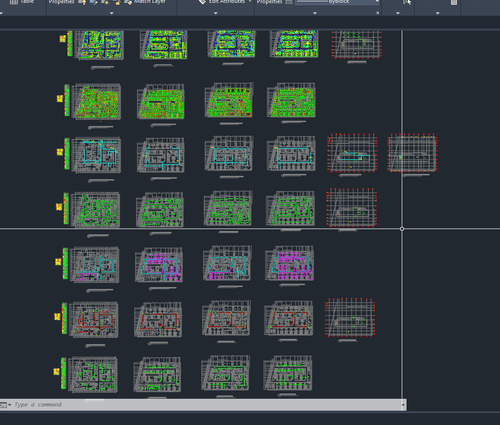Select the red-bordered sheet right of the vertical crosshair
The width and height of the screenshot is (500, 425).
pos(412,153)
